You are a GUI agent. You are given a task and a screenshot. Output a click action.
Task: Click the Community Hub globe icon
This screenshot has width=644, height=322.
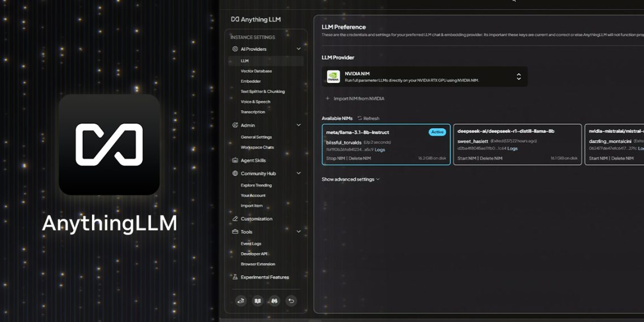[x=235, y=173]
